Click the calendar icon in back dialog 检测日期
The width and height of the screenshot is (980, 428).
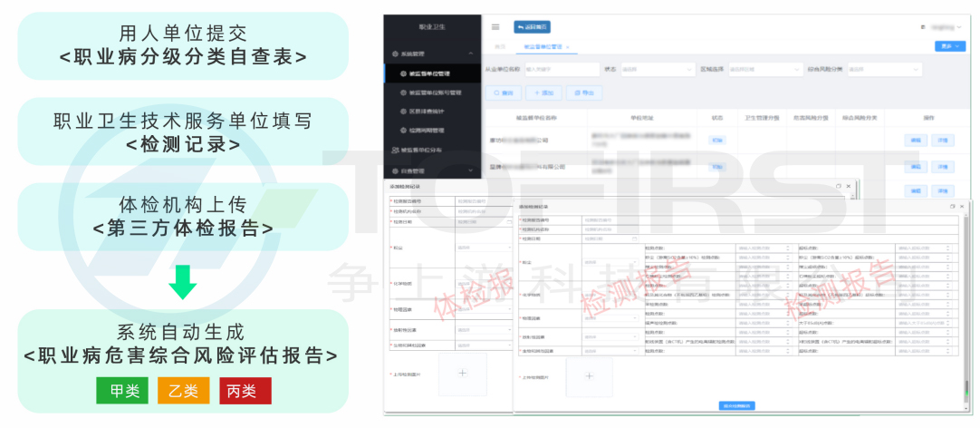[x=509, y=221]
